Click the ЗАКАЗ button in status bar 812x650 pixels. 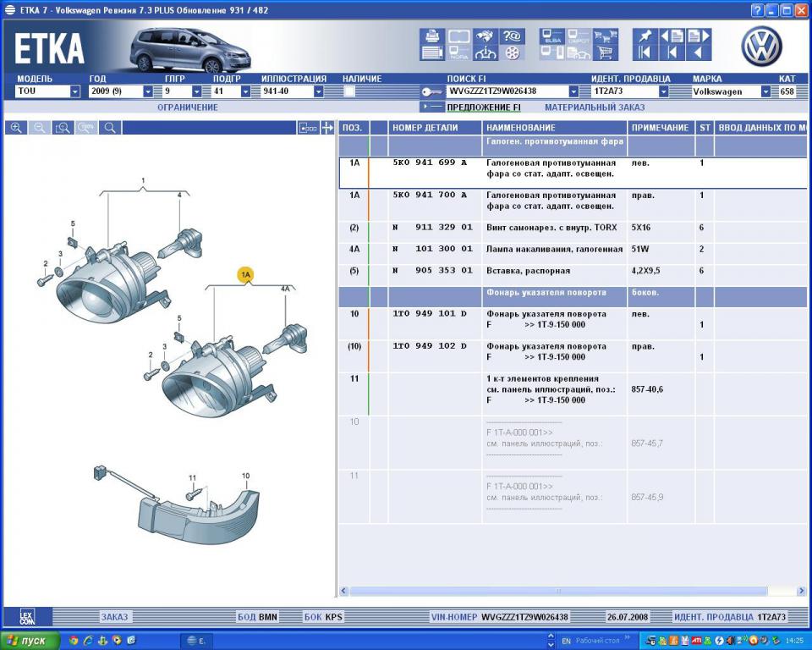click(114, 617)
